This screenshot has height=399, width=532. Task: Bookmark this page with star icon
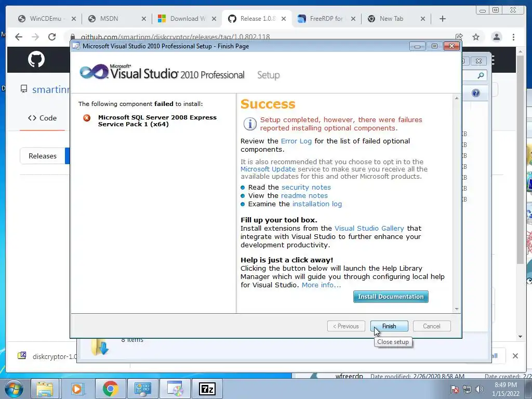[x=476, y=37]
